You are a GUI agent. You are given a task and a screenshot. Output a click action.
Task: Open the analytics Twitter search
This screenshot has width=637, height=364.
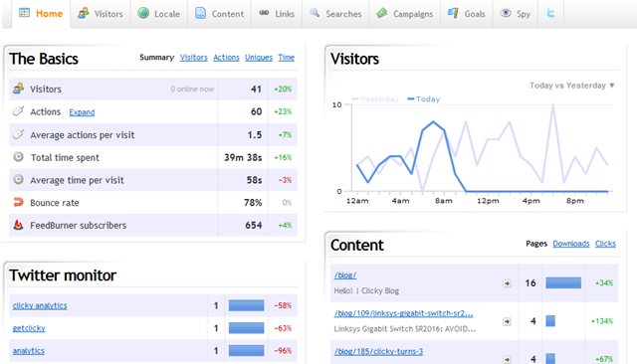click(x=29, y=351)
